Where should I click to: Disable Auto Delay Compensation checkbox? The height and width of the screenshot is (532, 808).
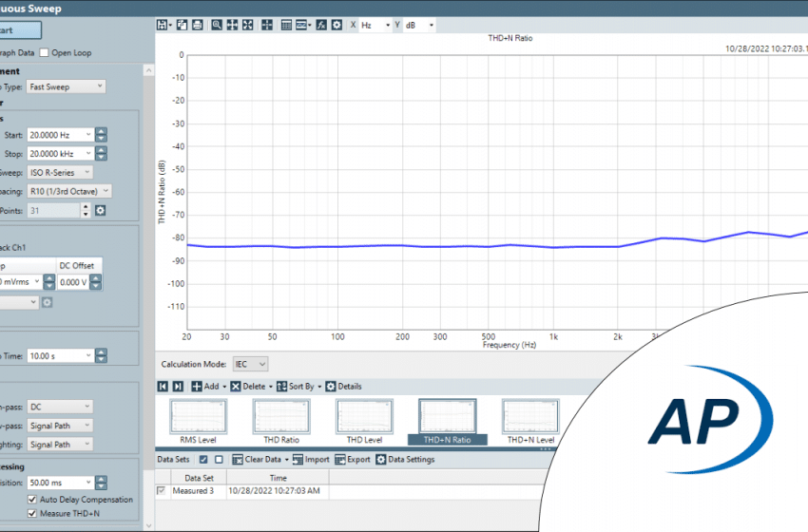[33, 499]
